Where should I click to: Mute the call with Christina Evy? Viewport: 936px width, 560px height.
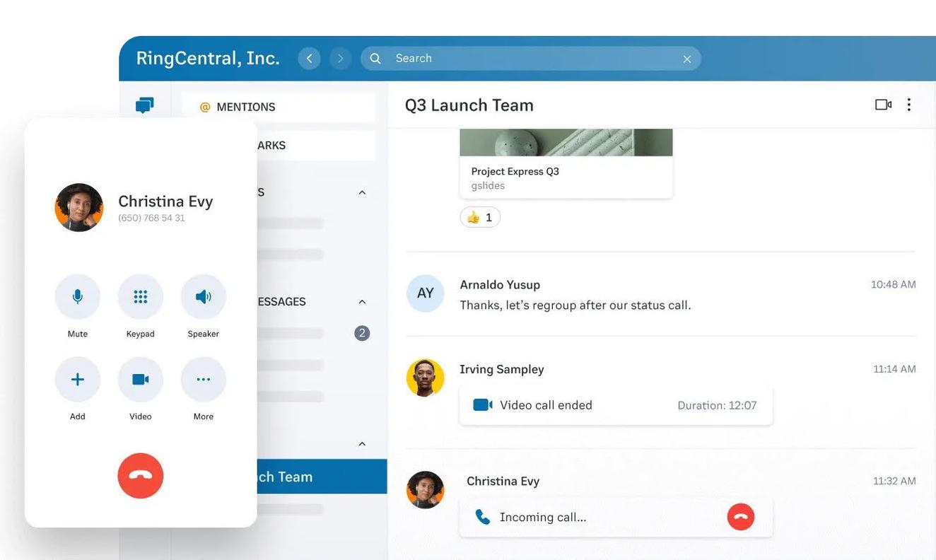coord(78,297)
